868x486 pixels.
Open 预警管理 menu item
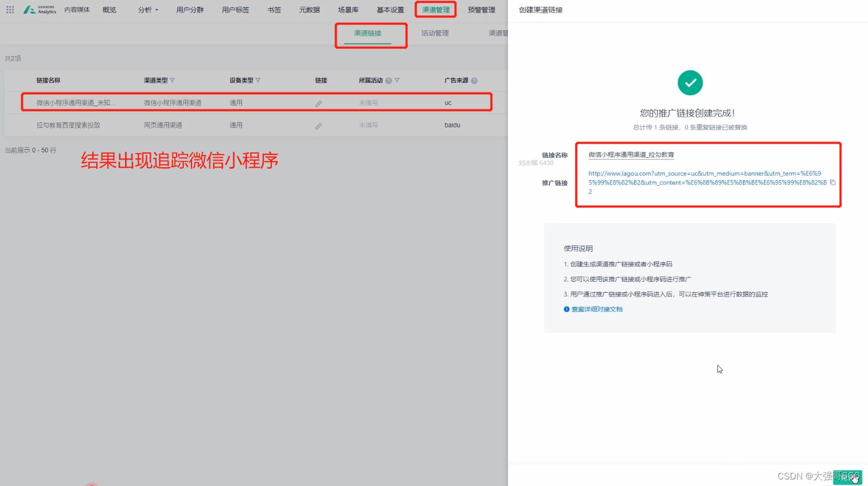(x=481, y=10)
